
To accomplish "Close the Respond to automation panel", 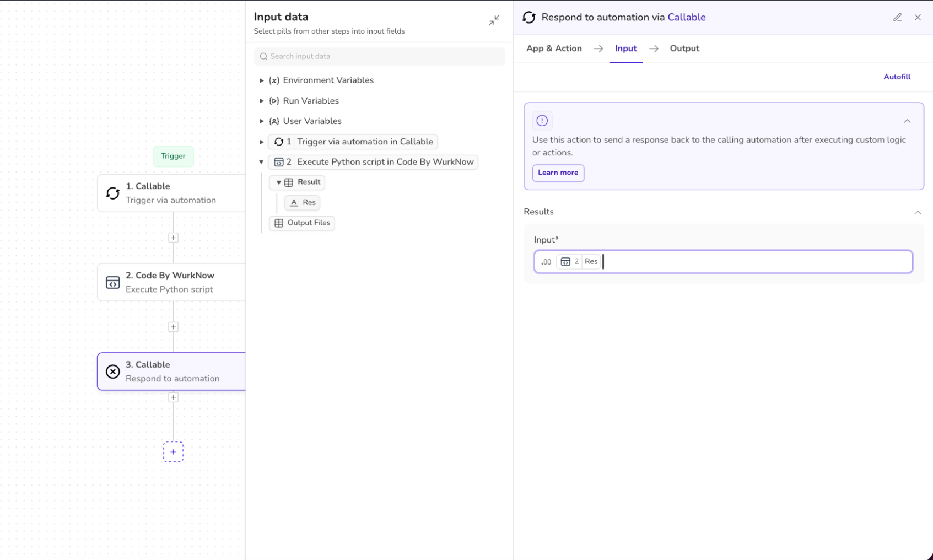I will (x=918, y=18).
